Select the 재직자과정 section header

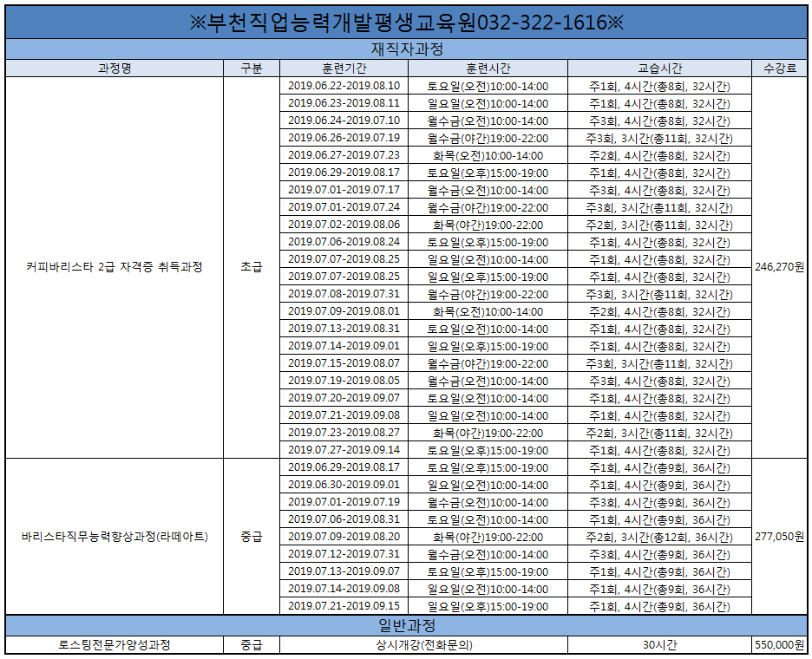click(x=406, y=49)
